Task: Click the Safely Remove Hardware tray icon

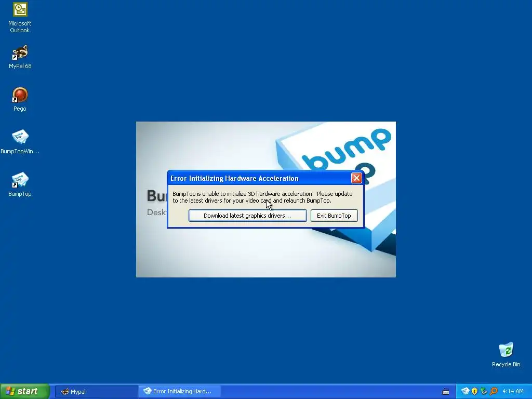Action: (484, 391)
